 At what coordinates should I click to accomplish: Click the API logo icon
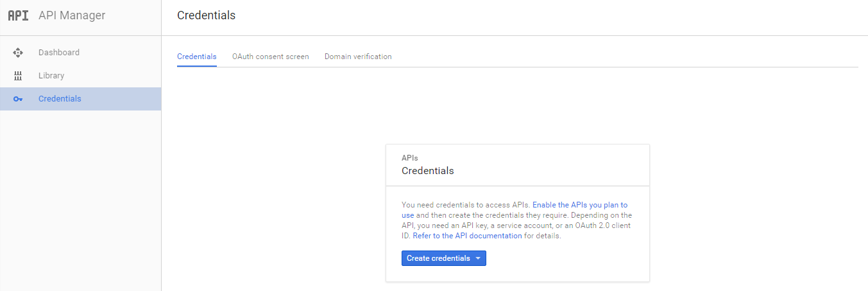[18, 16]
